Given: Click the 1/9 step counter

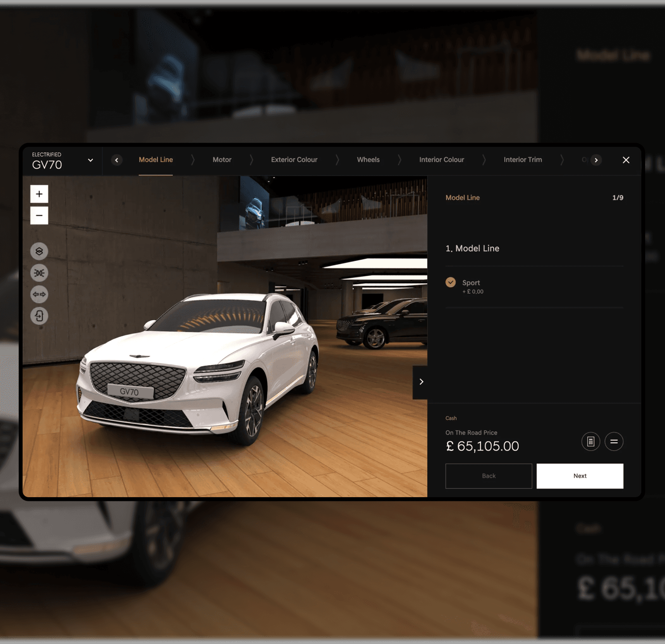Looking at the screenshot, I should click(x=617, y=198).
